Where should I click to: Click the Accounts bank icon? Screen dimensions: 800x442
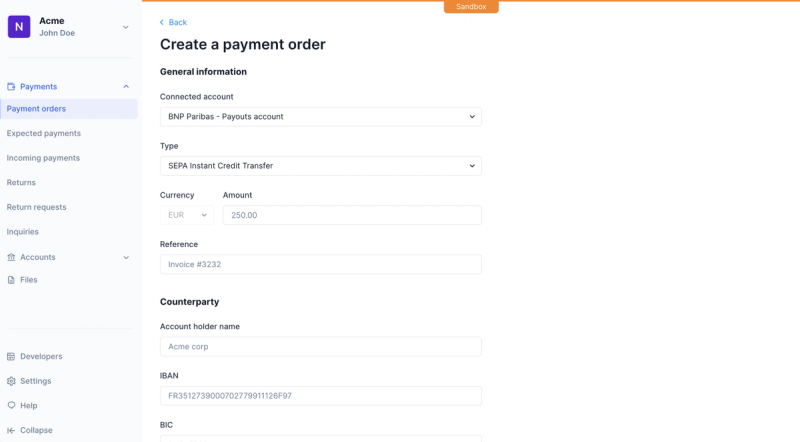11,257
